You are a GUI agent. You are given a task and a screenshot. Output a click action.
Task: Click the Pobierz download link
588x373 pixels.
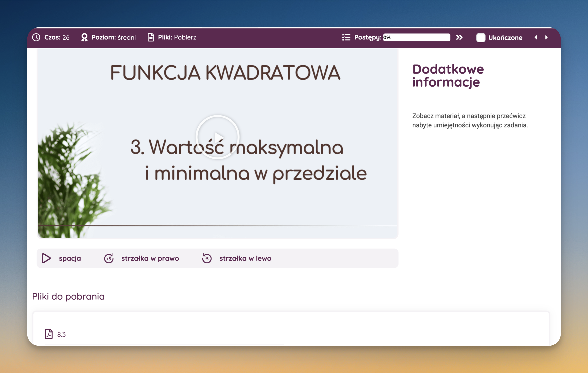[x=185, y=37]
